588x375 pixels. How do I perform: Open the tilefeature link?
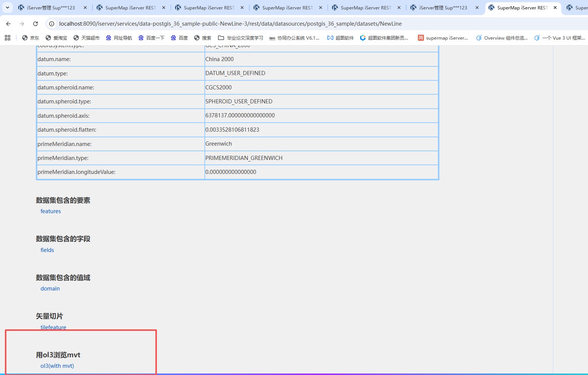[53, 327]
